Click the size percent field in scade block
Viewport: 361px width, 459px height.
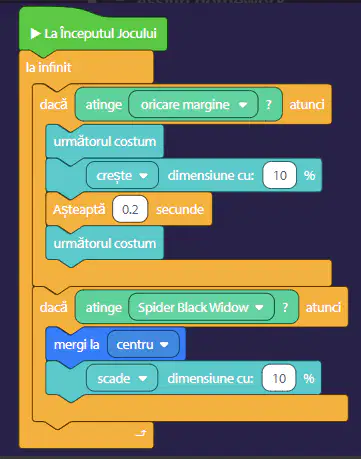coord(279,378)
